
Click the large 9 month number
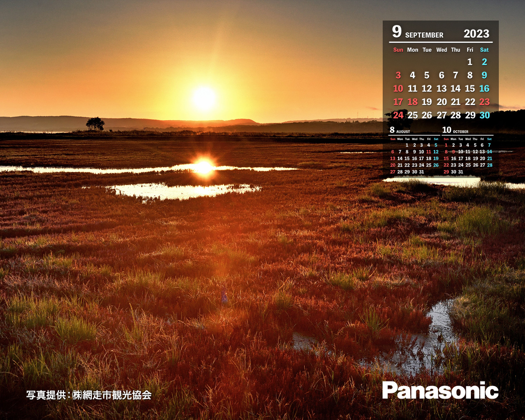[396, 32]
